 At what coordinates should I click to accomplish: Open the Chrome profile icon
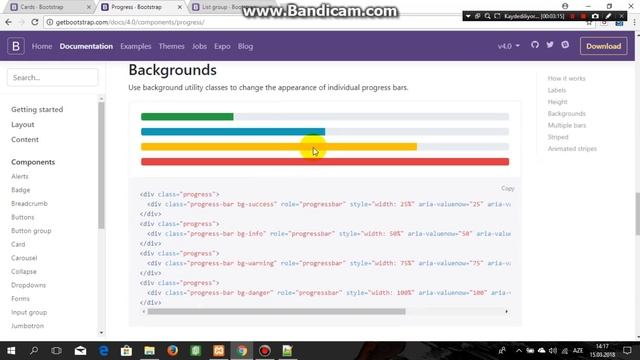565,6
